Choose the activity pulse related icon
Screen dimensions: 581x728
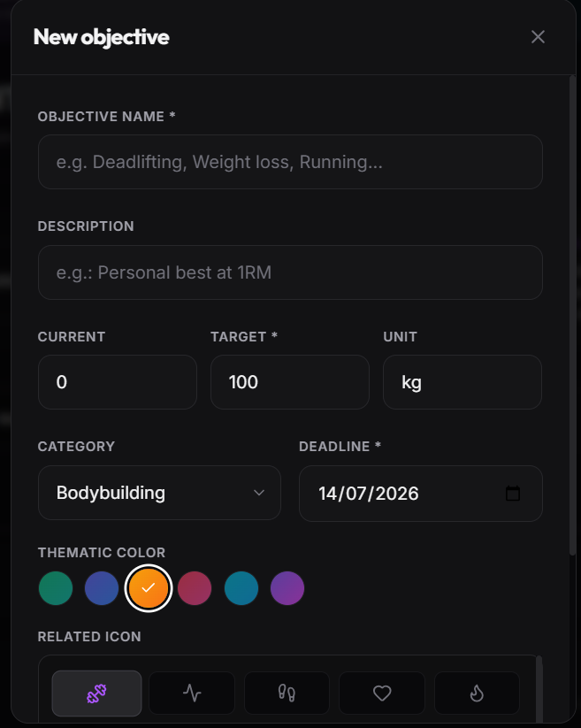tap(192, 694)
